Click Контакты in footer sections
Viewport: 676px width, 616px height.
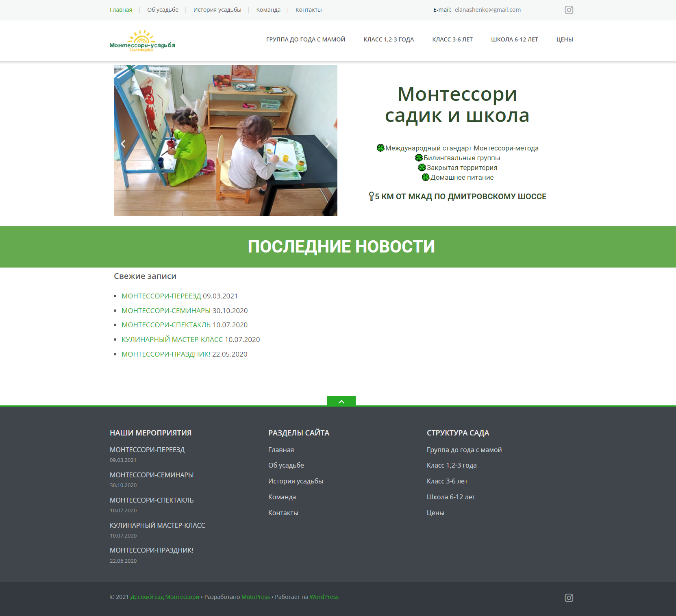click(x=283, y=513)
